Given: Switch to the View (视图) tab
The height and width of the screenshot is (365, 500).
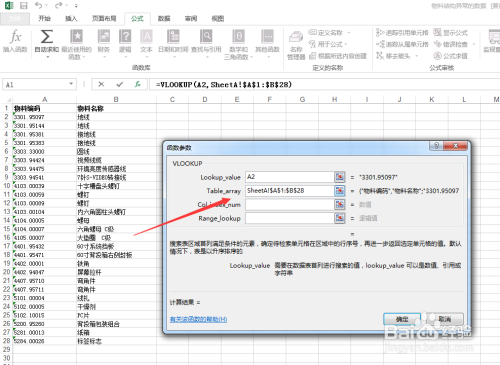Looking at the screenshot, I should tap(218, 19).
